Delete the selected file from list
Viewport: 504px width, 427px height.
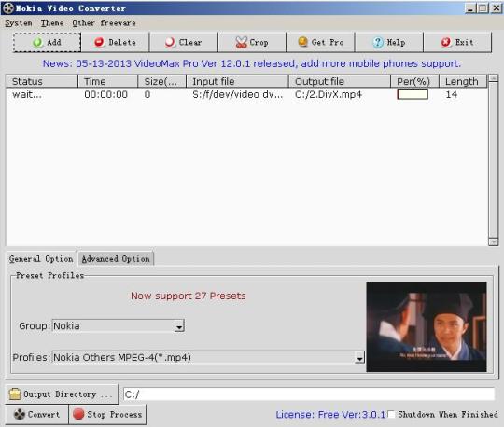coord(115,42)
